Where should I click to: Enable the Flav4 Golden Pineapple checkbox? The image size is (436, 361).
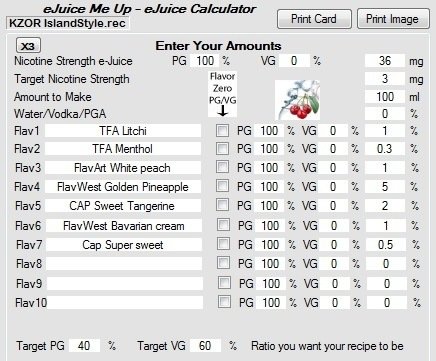tap(222, 186)
